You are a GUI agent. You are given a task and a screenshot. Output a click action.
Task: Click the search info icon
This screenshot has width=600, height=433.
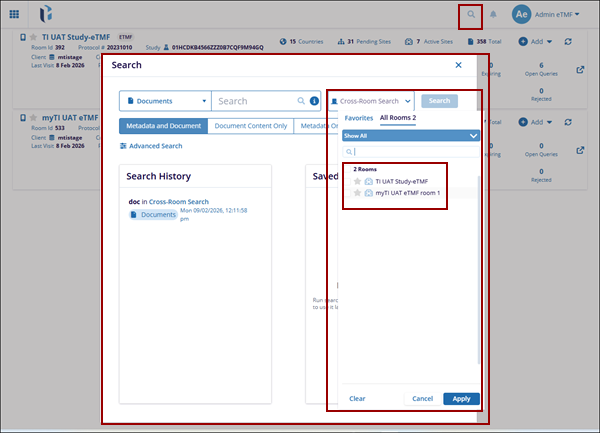coord(314,101)
